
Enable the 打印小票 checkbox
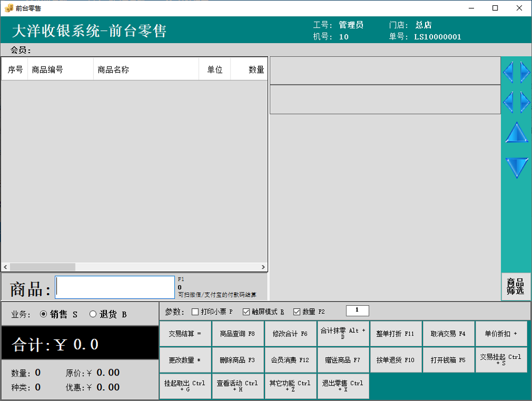click(195, 312)
